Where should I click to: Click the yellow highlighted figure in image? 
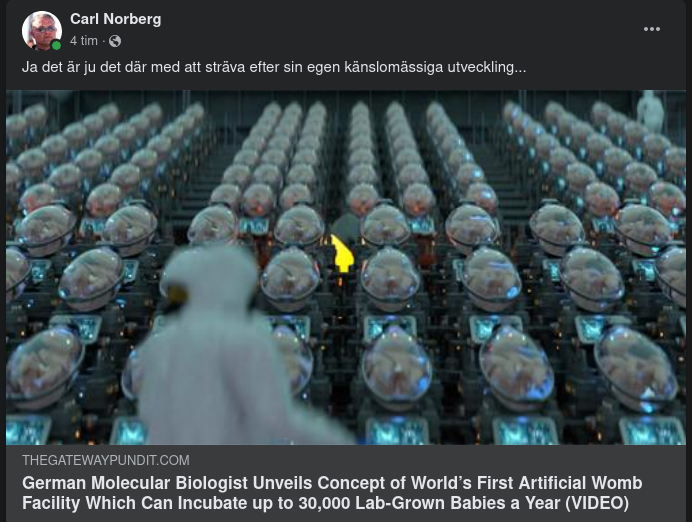click(x=342, y=254)
